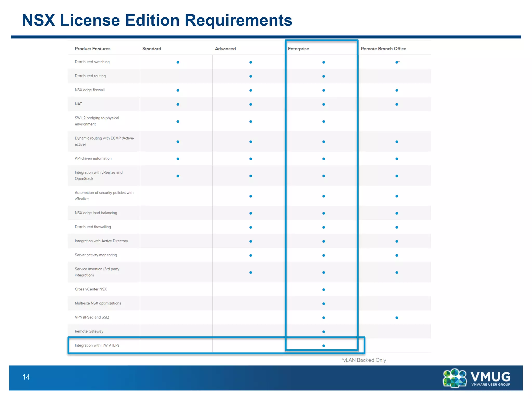532x399 pixels.
Task: Click the Distributed switching row label
Action: tap(92, 62)
